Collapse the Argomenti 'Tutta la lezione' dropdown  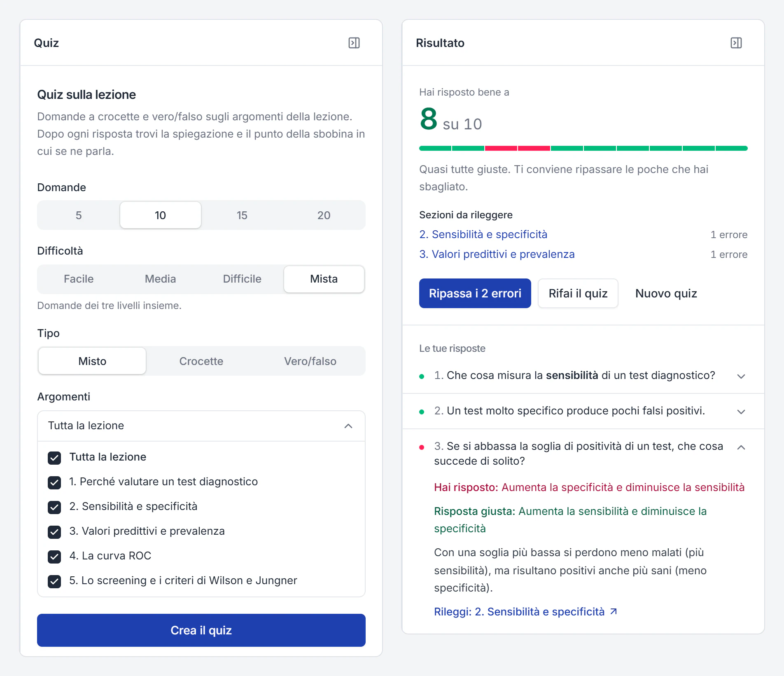pos(201,426)
